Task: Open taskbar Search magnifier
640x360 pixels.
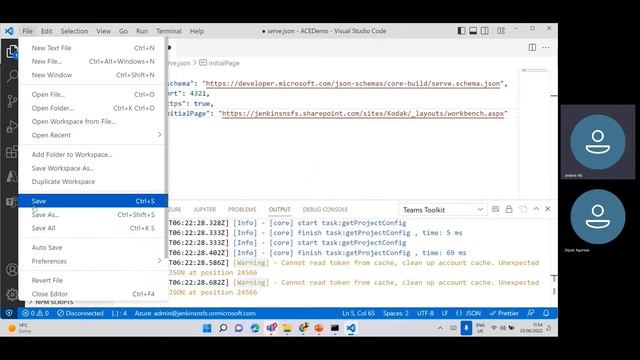Action: pos(223,328)
